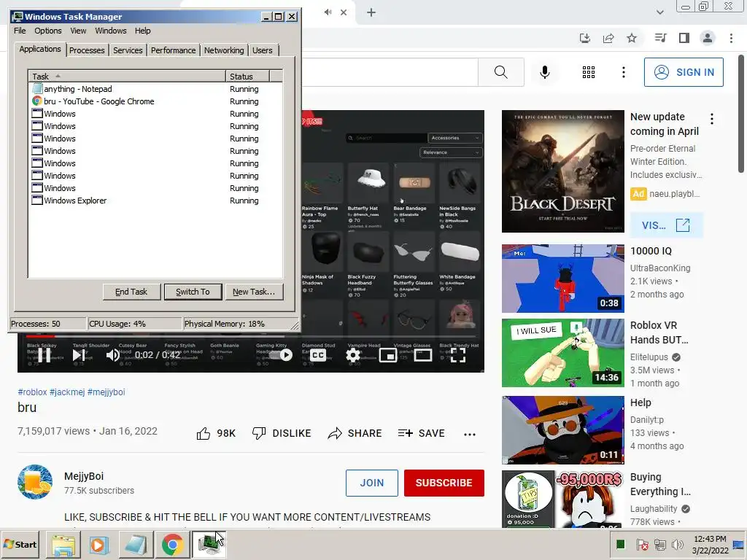Switch to theater mode
This screenshot has height=560, width=747.
pos(422,355)
